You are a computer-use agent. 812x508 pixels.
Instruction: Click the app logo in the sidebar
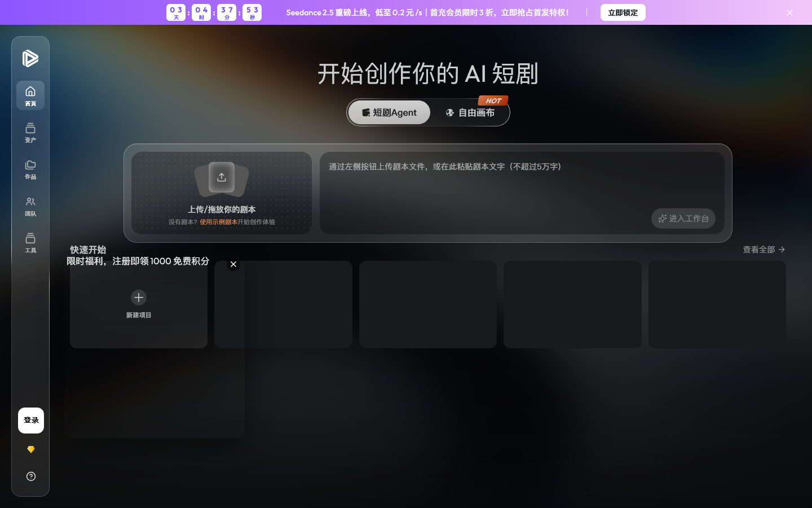[30, 58]
